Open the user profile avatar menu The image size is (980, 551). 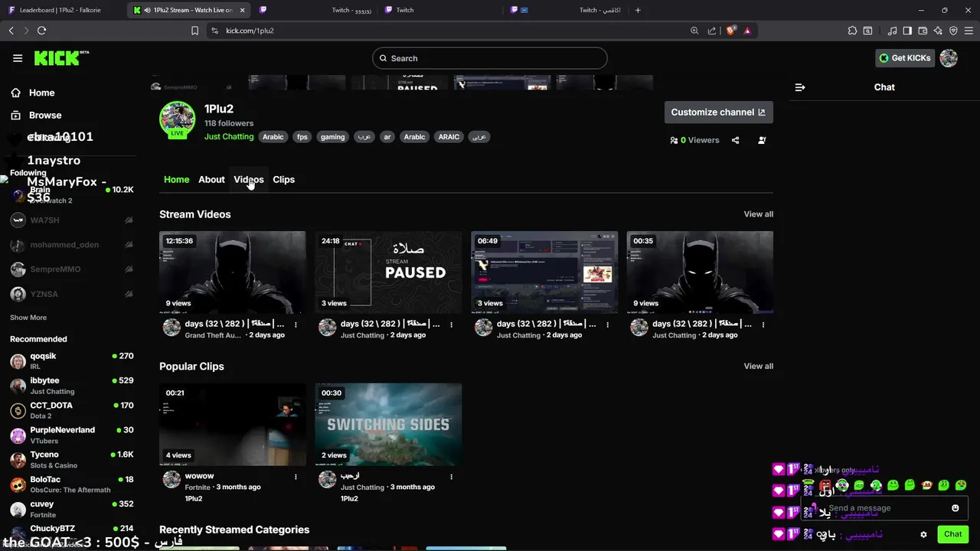pos(949,58)
